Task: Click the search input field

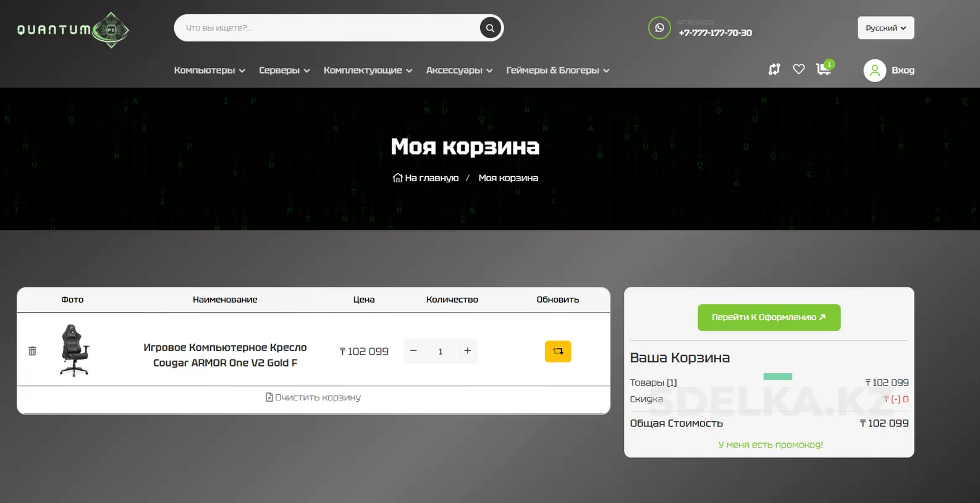Action: tap(327, 28)
